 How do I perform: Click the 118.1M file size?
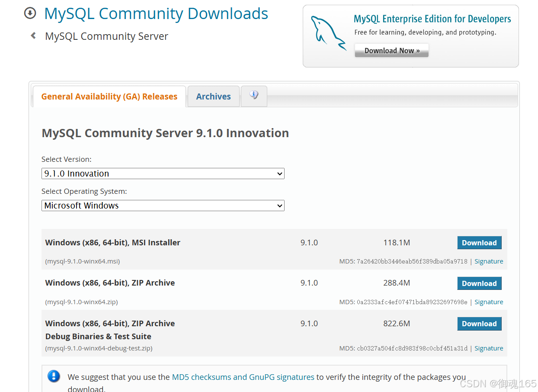click(397, 243)
